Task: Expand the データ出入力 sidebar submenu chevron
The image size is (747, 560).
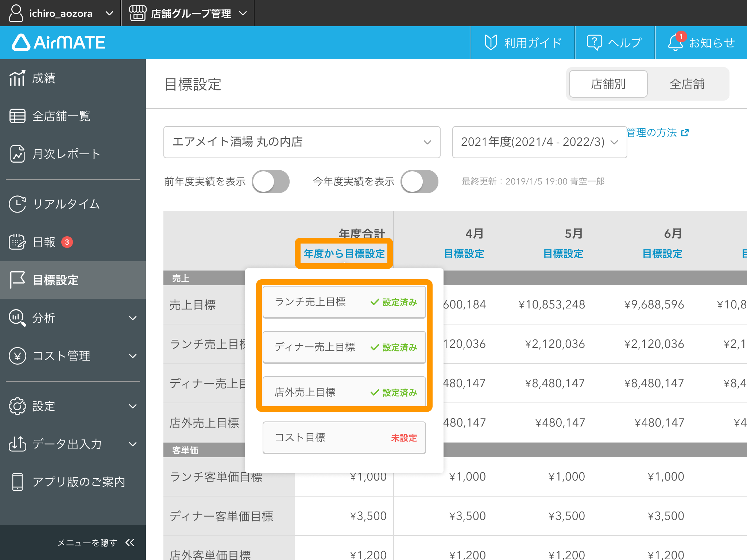Action: coord(133,444)
